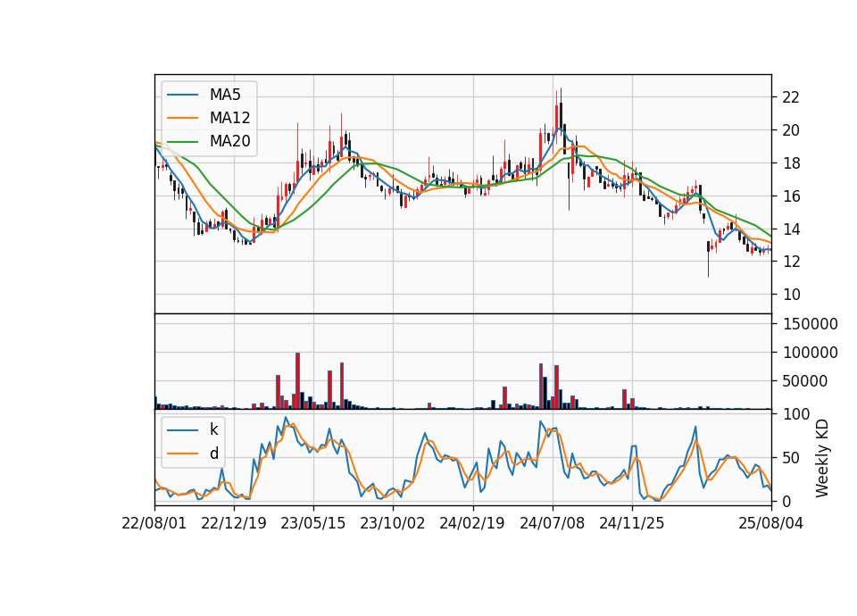
Task: Click the 22/08/01 date axis label
Action: point(154,523)
